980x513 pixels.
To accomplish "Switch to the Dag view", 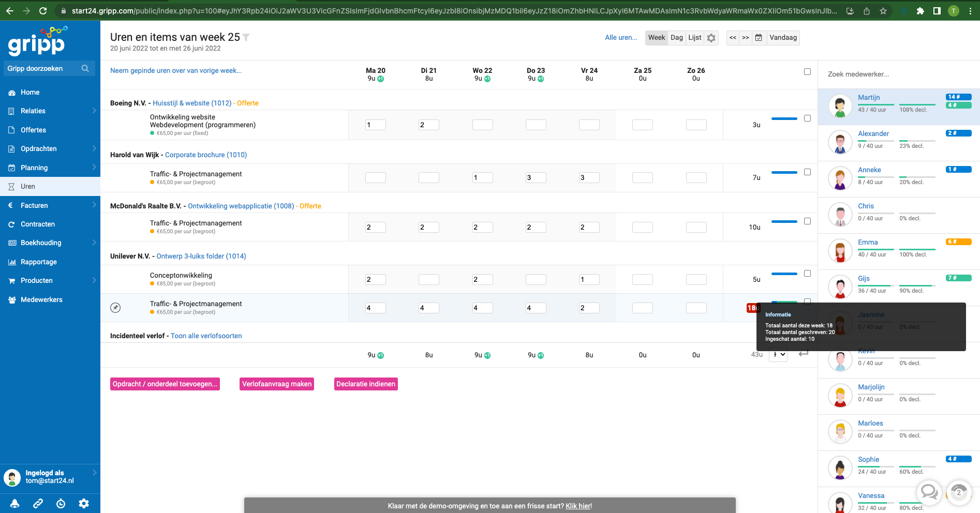I will (676, 38).
